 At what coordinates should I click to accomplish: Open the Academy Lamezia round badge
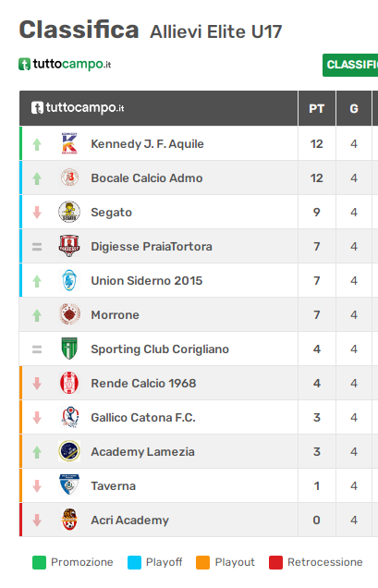click(69, 451)
